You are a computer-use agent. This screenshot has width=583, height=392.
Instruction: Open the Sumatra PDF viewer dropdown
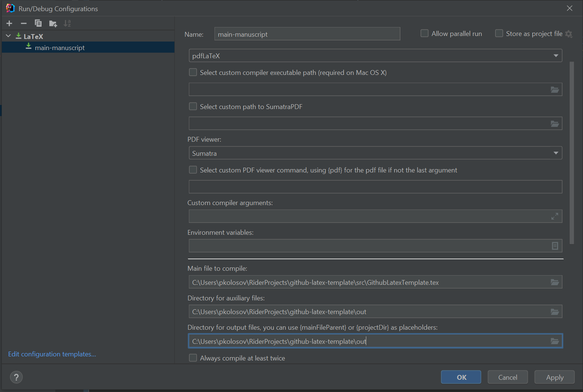(x=376, y=153)
